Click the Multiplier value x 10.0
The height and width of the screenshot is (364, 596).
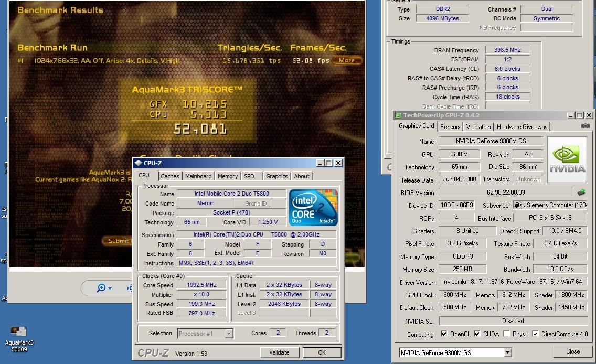point(202,294)
